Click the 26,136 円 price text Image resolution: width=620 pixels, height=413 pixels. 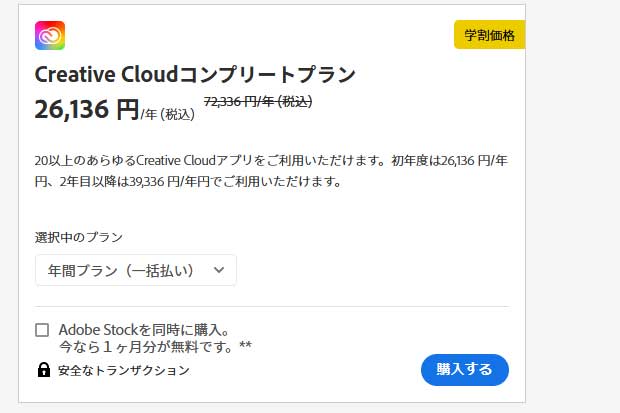[x=87, y=110]
